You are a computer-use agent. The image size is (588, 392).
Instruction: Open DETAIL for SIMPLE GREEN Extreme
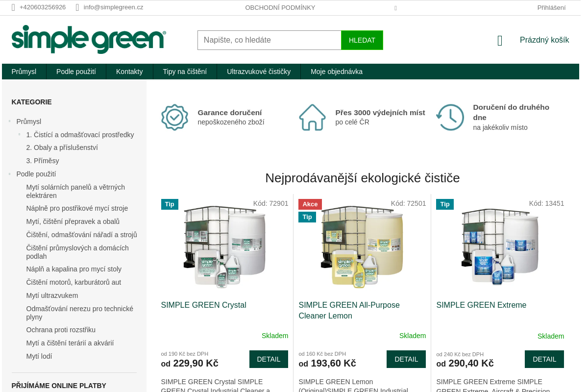click(x=544, y=359)
